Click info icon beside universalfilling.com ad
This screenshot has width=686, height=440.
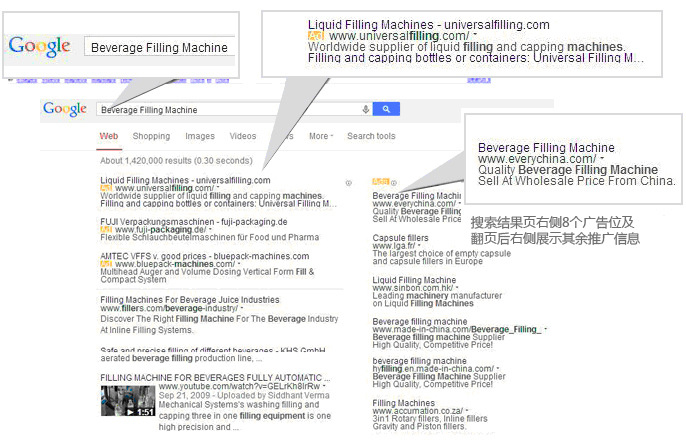click(349, 183)
